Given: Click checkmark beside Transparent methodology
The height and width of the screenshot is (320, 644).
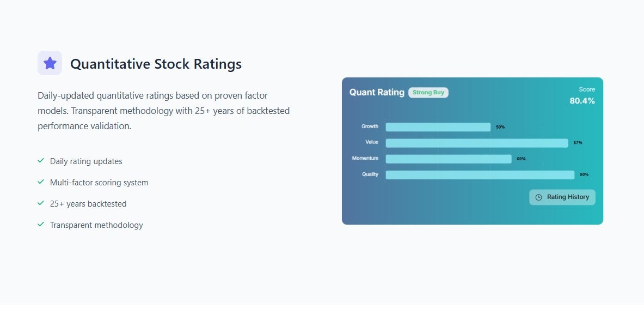Looking at the screenshot, I should coord(41,225).
